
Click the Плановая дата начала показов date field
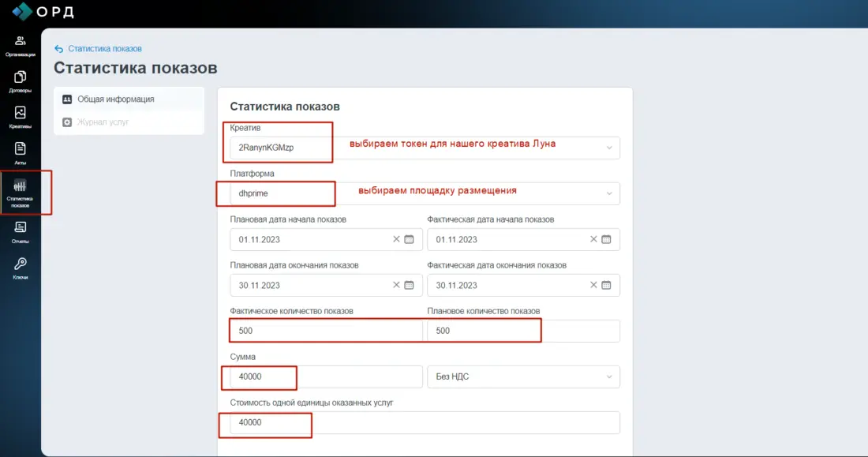pos(326,239)
